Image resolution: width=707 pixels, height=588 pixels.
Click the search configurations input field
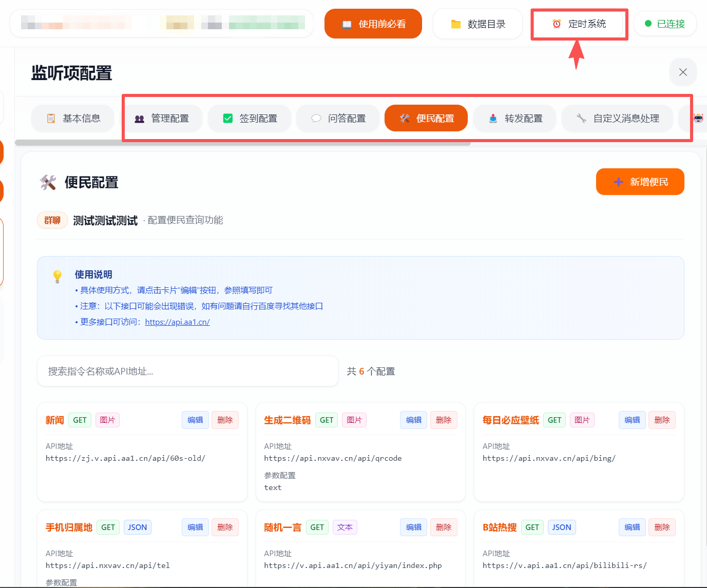[187, 371]
